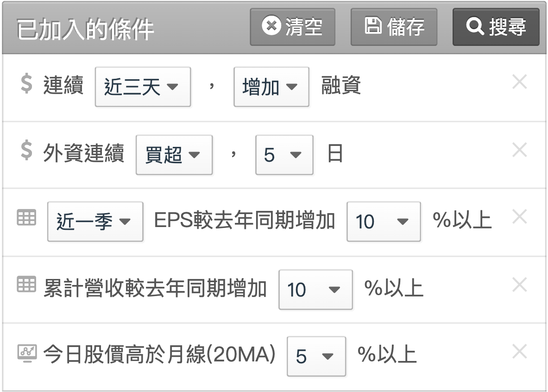Remove the 累計營收 condition with its X
The height and width of the screenshot is (392, 548).
coord(519,285)
